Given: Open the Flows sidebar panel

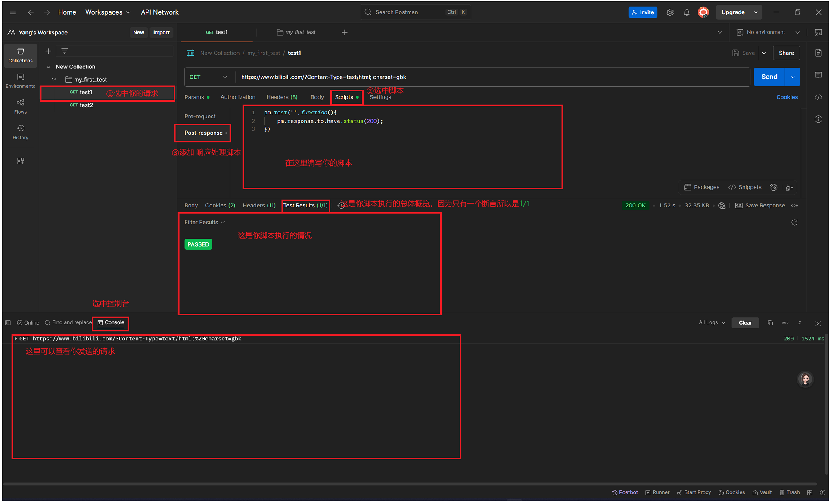Looking at the screenshot, I should tap(20, 106).
